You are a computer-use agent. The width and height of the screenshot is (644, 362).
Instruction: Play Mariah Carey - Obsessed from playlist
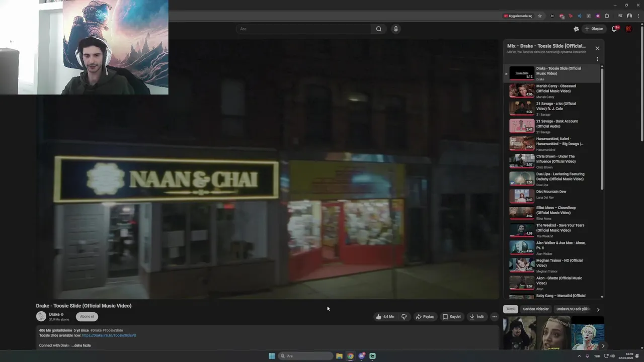click(552, 90)
